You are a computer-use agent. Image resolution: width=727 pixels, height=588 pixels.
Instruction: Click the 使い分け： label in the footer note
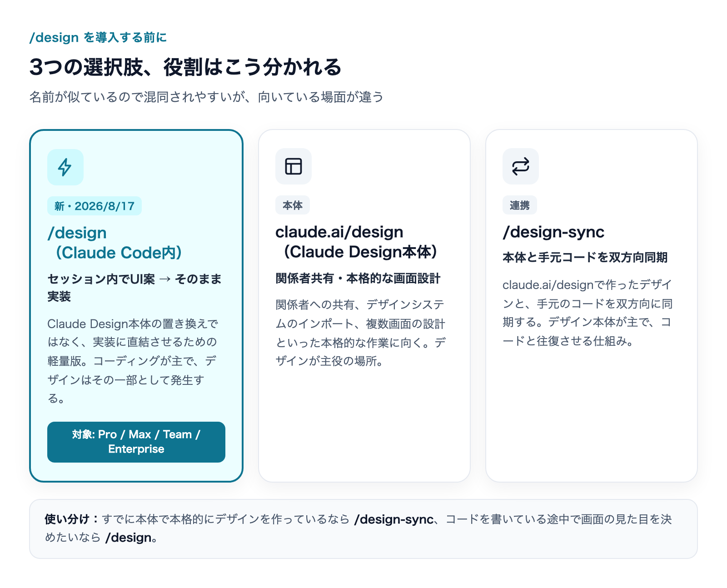click(x=72, y=519)
